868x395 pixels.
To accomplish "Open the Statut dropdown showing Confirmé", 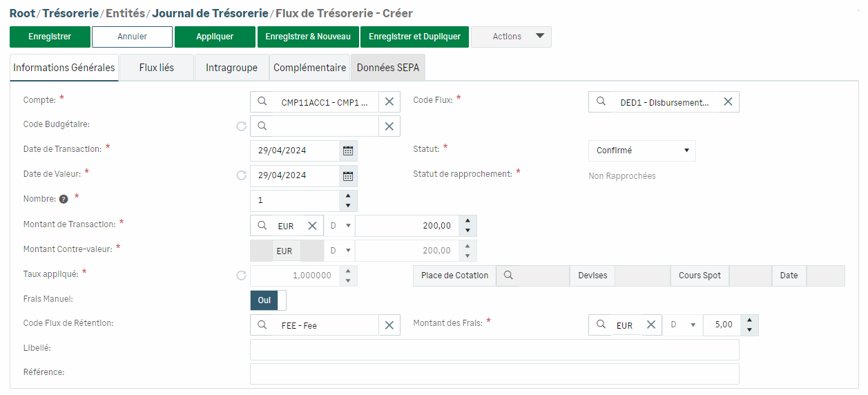I will coord(642,151).
